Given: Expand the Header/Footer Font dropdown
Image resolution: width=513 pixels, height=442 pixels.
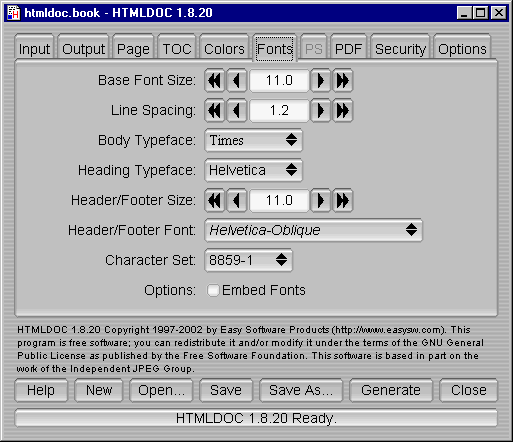Looking at the screenshot, I should 313,230.
